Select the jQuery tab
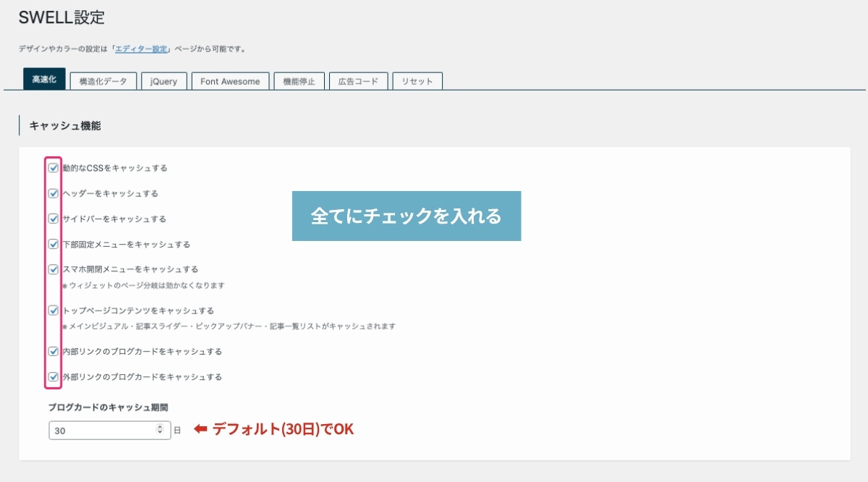 [163, 82]
